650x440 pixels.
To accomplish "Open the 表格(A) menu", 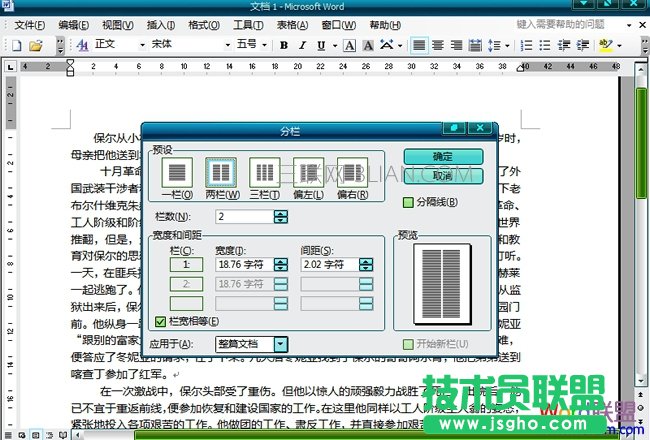I will 293,25.
